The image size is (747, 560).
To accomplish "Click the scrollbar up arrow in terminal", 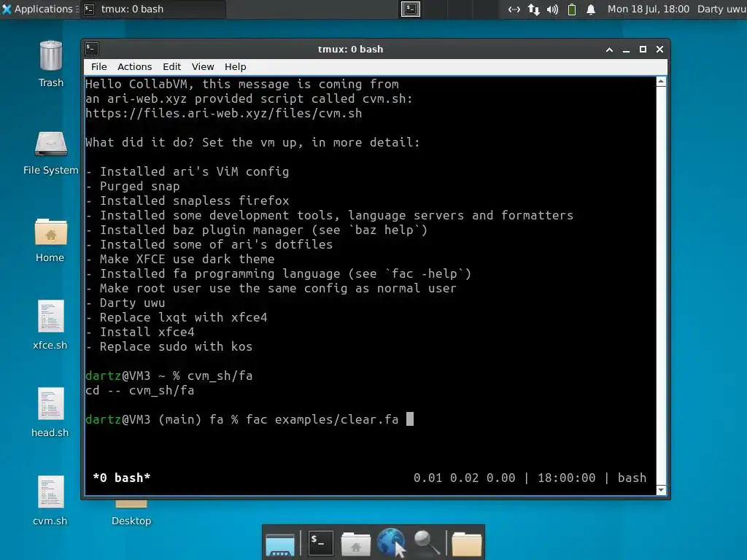I will (661, 82).
